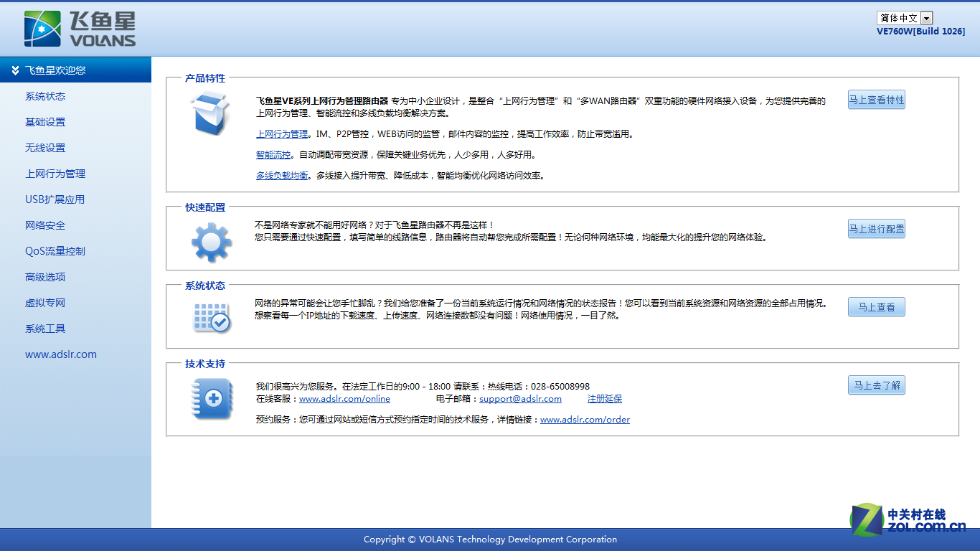Open 系统工具 menu item
980x551 pixels.
[45, 329]
